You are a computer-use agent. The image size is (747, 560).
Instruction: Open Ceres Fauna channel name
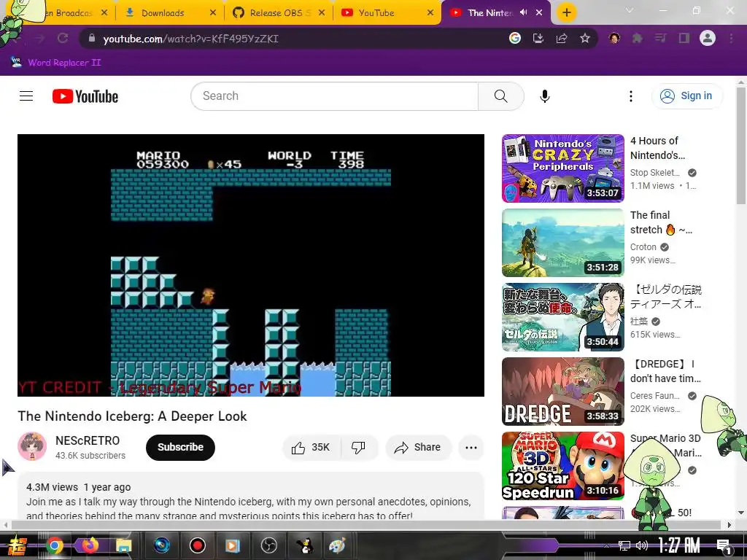coord(654,396)
